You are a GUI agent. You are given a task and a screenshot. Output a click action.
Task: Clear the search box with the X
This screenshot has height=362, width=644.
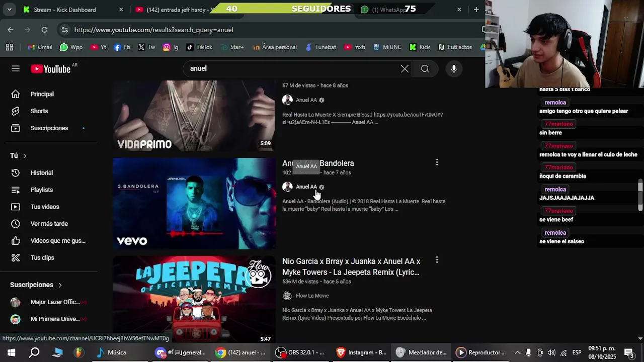tap(405, 69)
